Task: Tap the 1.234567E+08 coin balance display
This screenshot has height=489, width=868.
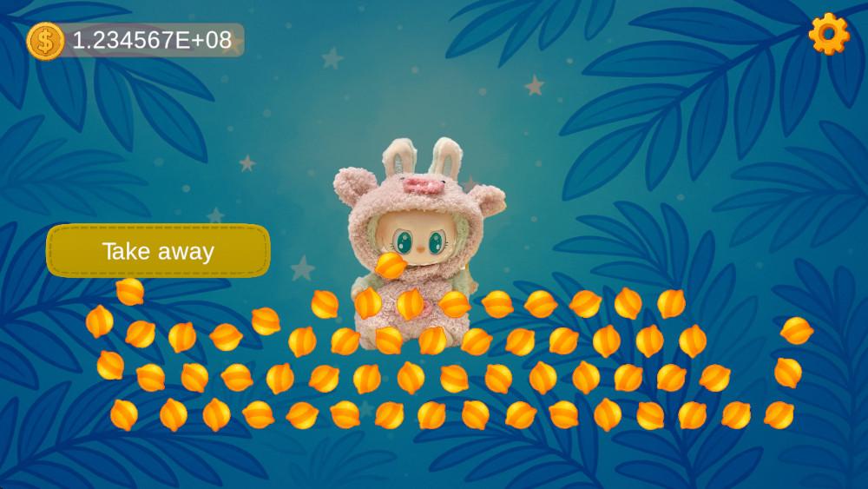Action: click(152, 40)
